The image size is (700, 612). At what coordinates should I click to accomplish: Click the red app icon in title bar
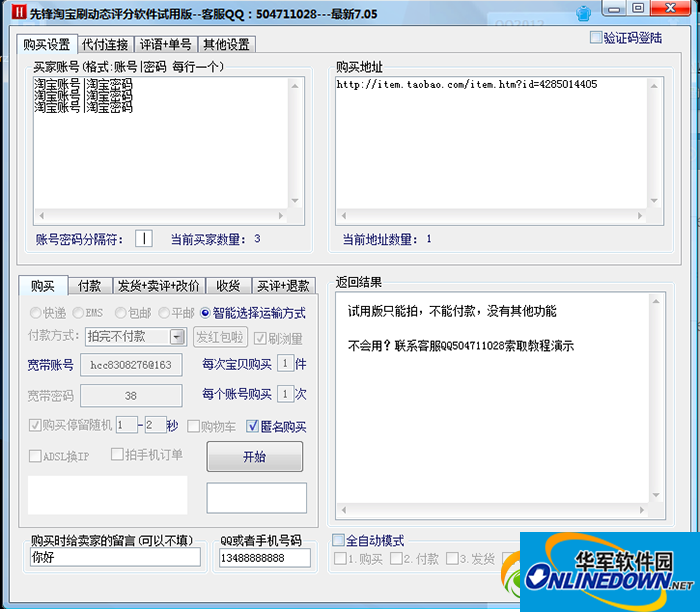19,12
